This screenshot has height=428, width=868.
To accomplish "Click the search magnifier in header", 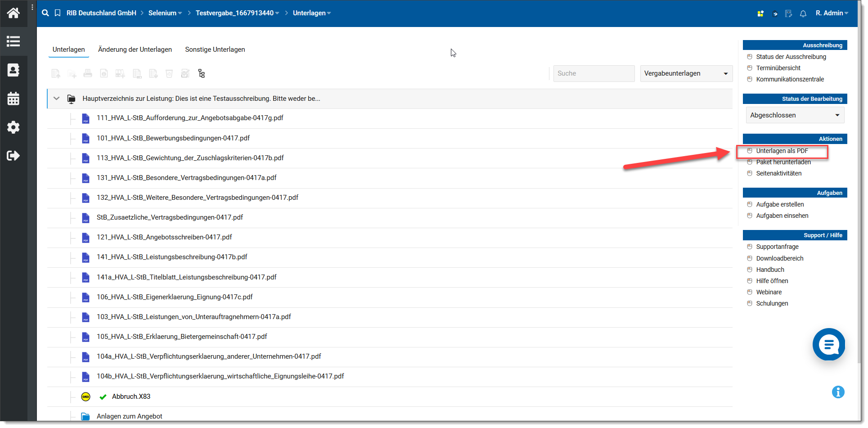I will tap(45, 13).
